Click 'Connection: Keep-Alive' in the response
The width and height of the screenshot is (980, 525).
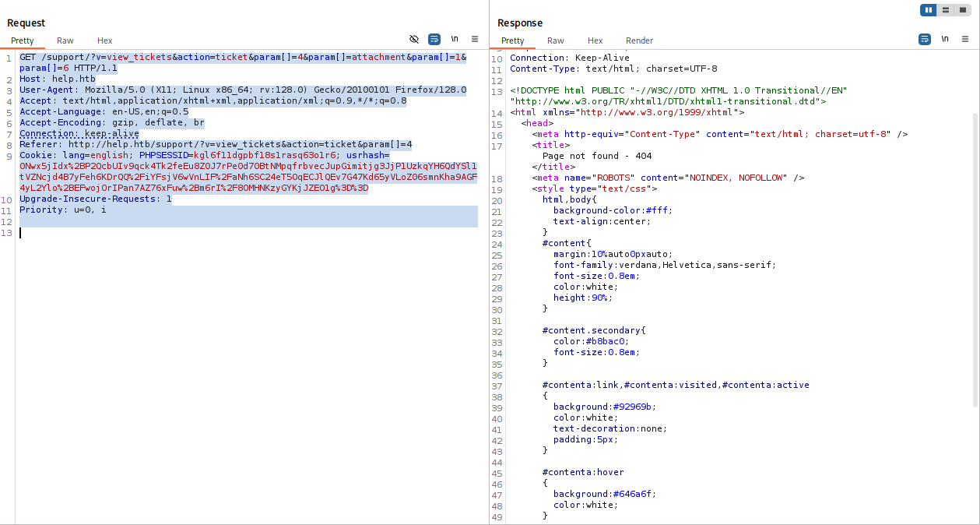click(570, 58)
